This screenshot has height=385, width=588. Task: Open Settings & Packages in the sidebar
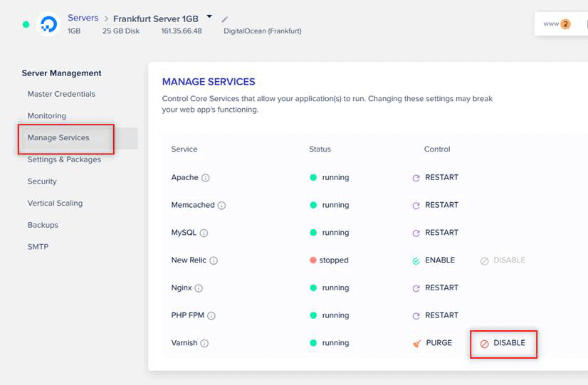pos(64,159)
